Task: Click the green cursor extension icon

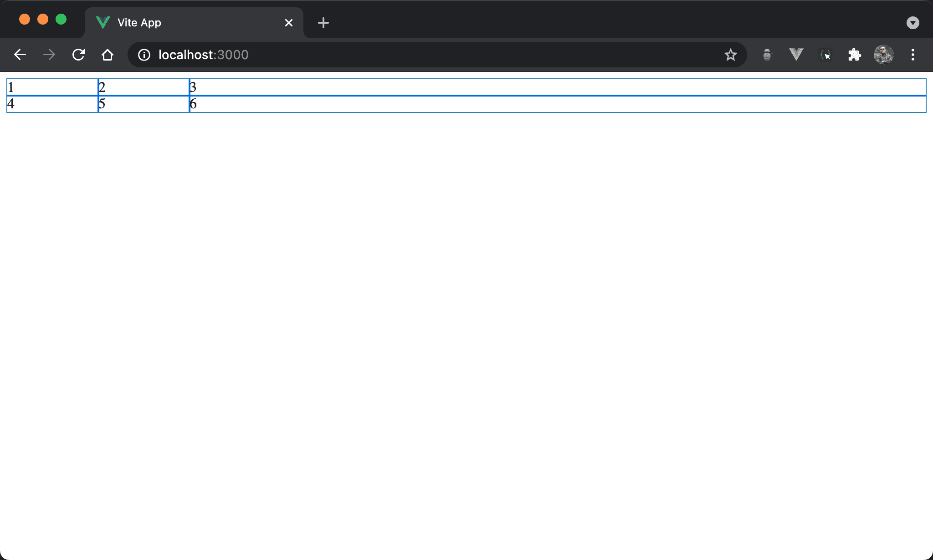Action: [x=825, y=55]
